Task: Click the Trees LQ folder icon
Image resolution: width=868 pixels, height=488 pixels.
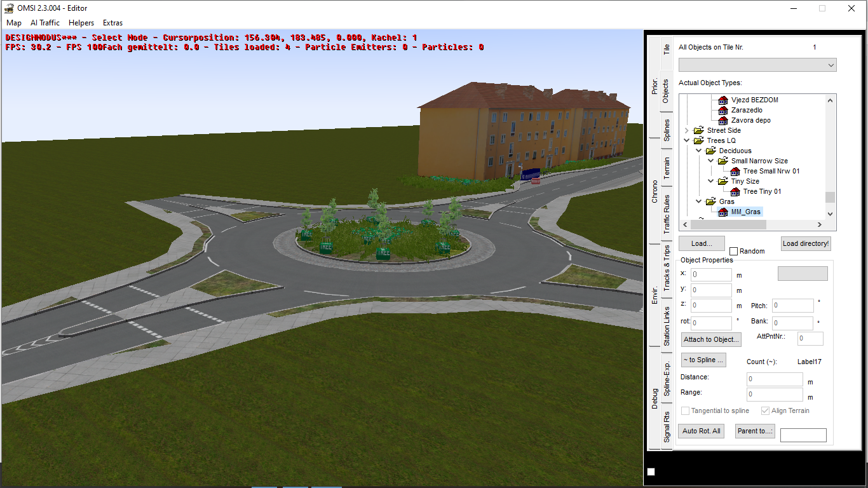Action: coord(699,141)
